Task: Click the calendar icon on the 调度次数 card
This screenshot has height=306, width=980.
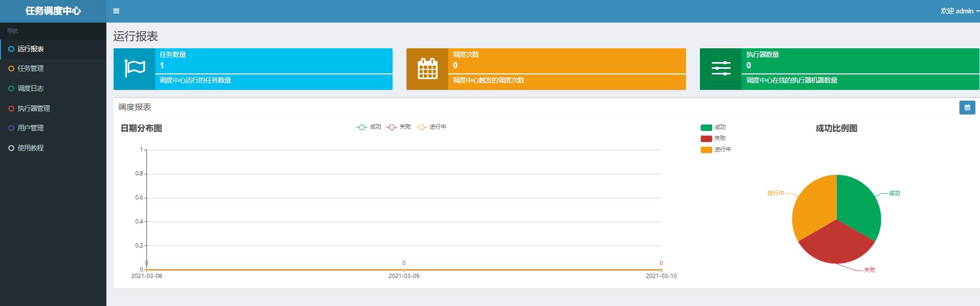Action: pyautogui.click(x=428, y=69)
